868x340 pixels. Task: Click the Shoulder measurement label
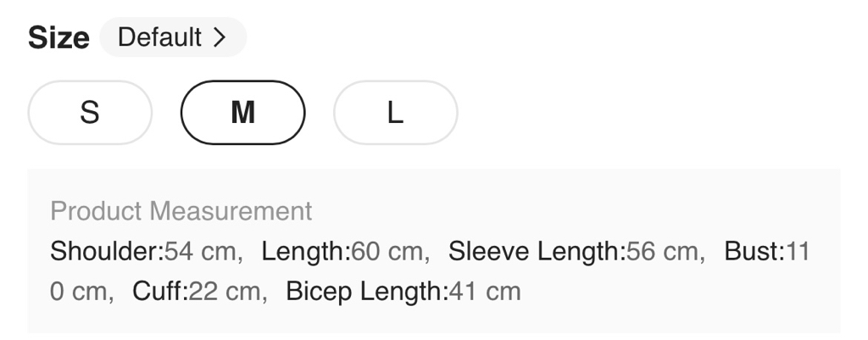coord(106,251)
